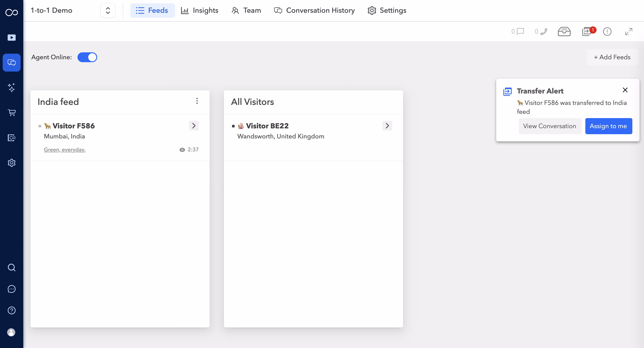Open the 1-to-1 Demo workspace selector
Screen dimensions: 644x348
pyautogui.click(x=108, y=11)
